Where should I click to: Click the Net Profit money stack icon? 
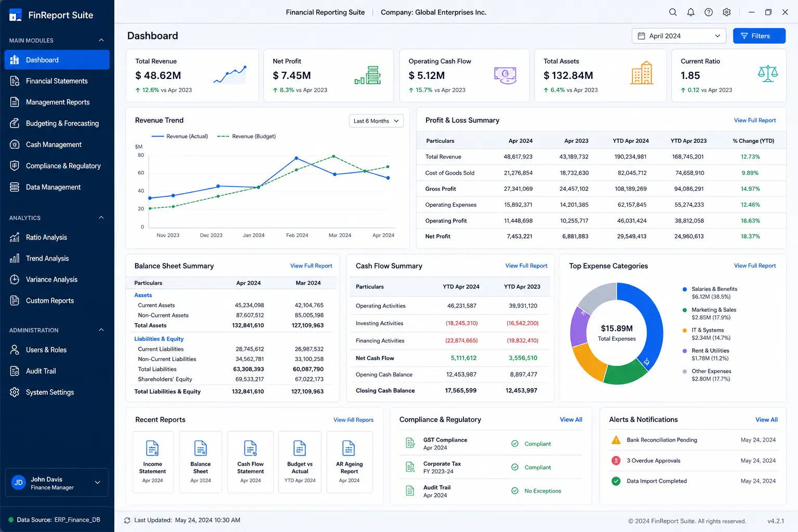[x=368, y=75]
